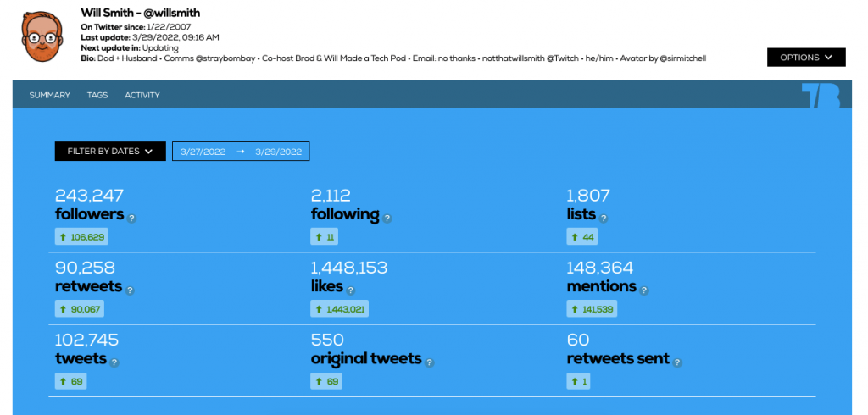Image resolution: width=868 pixels, height=415 pixels.
Task: Click the help icon beside tweets label
Action: click(x=114, y=362)
